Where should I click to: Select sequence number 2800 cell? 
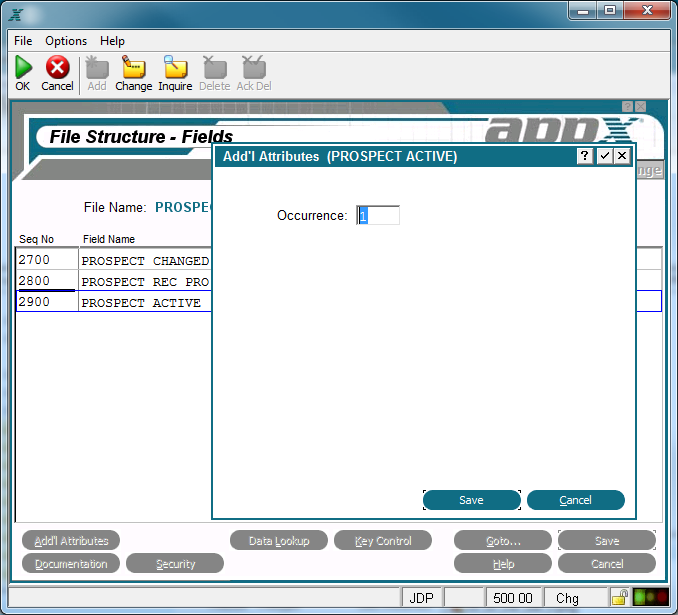point(47,281)
